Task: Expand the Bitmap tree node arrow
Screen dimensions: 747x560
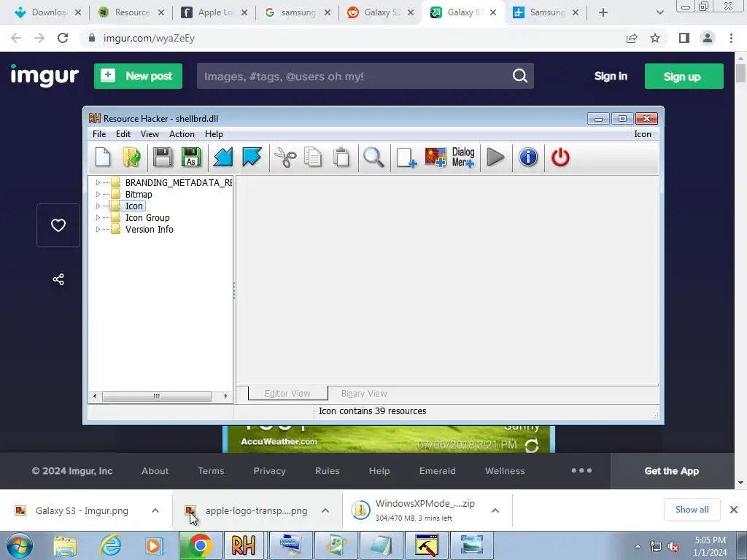Action: tap(98, 194)
